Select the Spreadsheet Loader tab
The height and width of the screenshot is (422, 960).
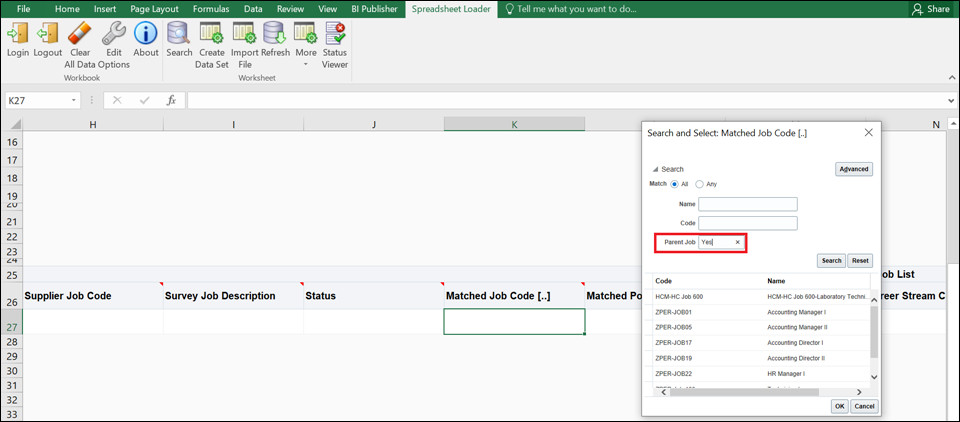[451, 9]
